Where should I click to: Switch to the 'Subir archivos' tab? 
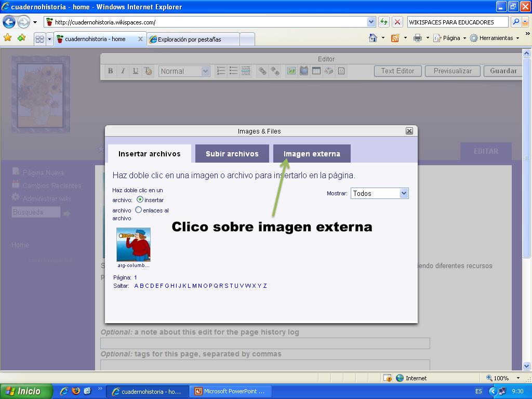[x=232, y=154]
